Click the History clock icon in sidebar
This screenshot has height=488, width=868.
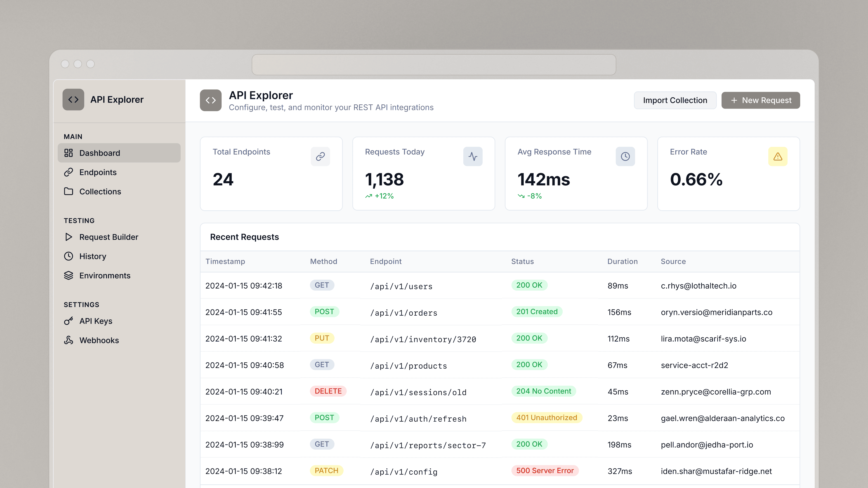pyautogui.click(x=68, y=256)
